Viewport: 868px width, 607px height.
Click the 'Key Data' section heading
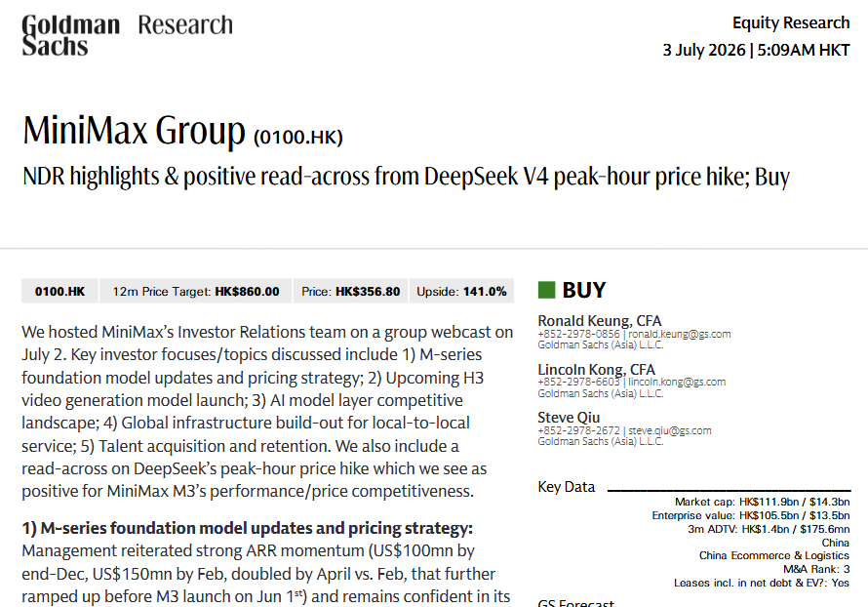(x=567, y=487)
